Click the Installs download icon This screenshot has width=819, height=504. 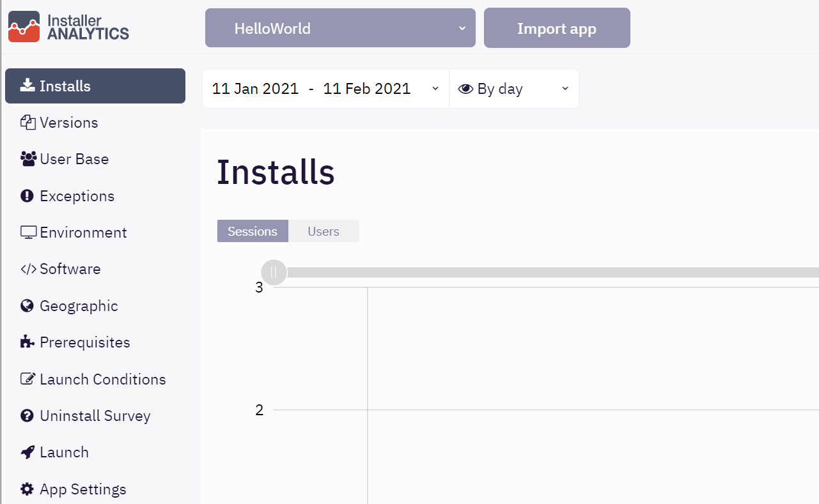[x=27, y=86]
